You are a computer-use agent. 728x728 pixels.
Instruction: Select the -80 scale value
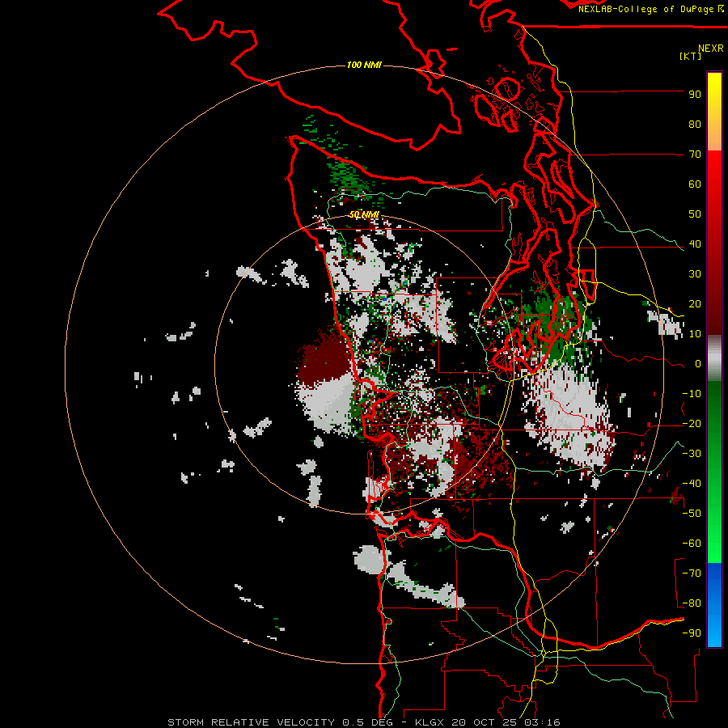(x=692, y=603)
